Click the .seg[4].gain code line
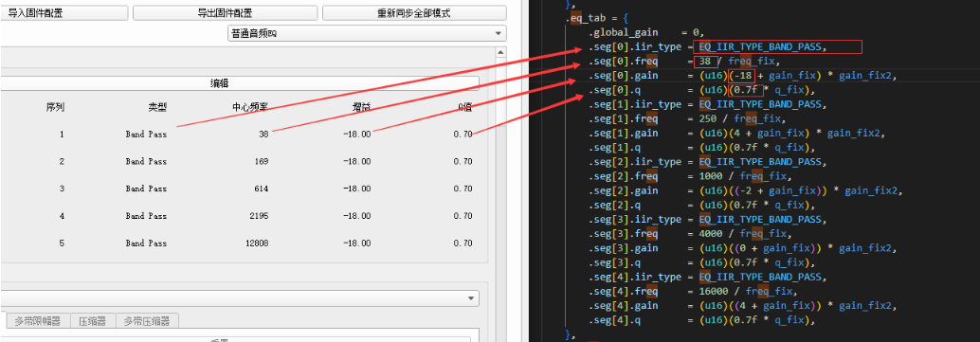The width and height of the screenshot is (980, 342). click(x=743, y=306)
